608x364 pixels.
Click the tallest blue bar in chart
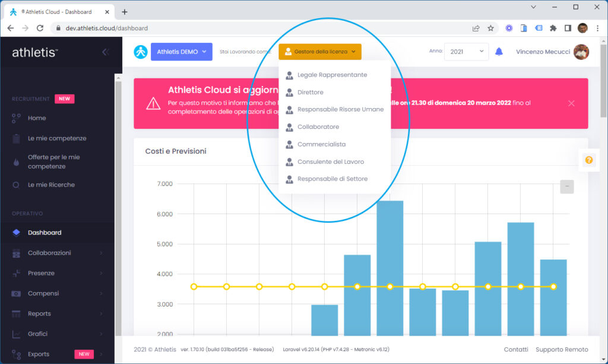[x=389, y=268]
